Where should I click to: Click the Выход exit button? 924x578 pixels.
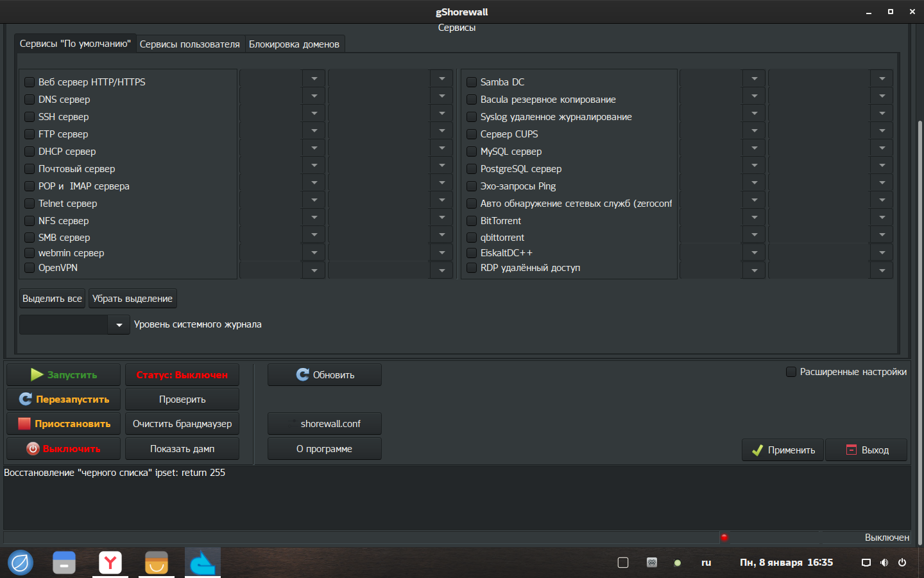point(866,450)
